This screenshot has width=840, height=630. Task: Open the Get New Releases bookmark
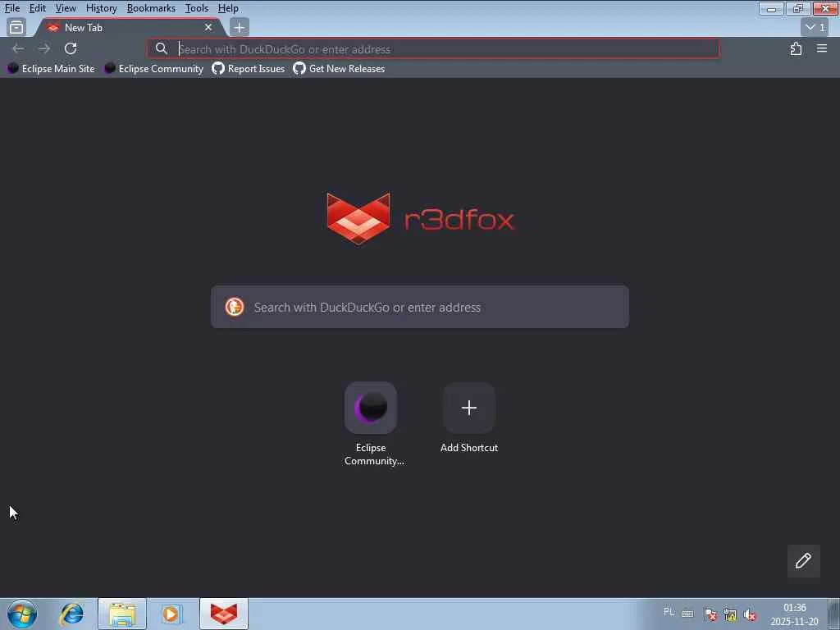[x=339, y=69]
